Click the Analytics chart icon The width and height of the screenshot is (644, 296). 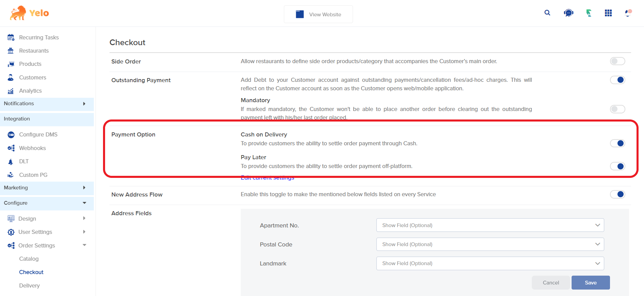pyautogui.click(x=11, y=91)
